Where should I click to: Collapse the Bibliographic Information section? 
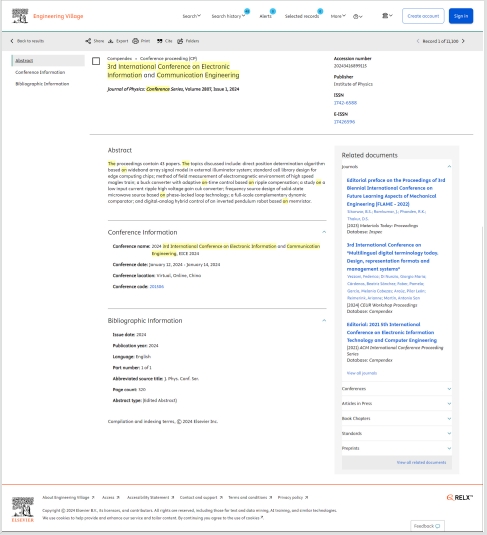(x=324, y=320)
